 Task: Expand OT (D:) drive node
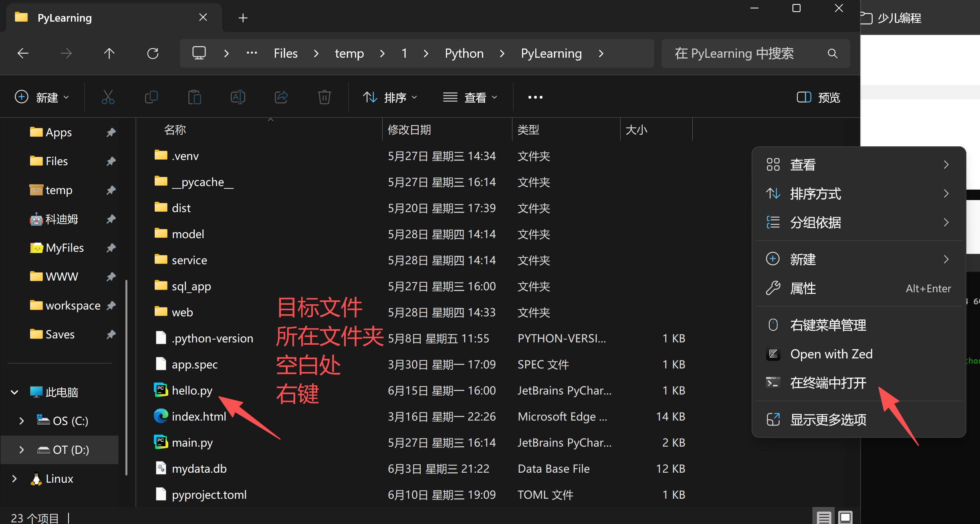pos(22,450)
